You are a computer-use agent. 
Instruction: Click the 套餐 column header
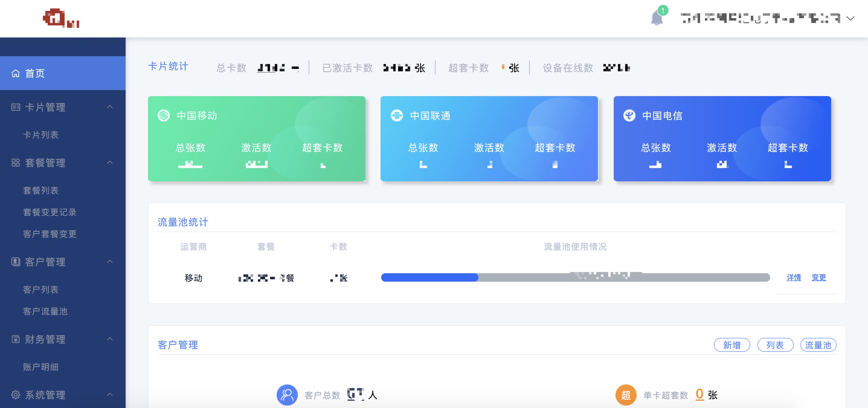click(x=266, y=247)
